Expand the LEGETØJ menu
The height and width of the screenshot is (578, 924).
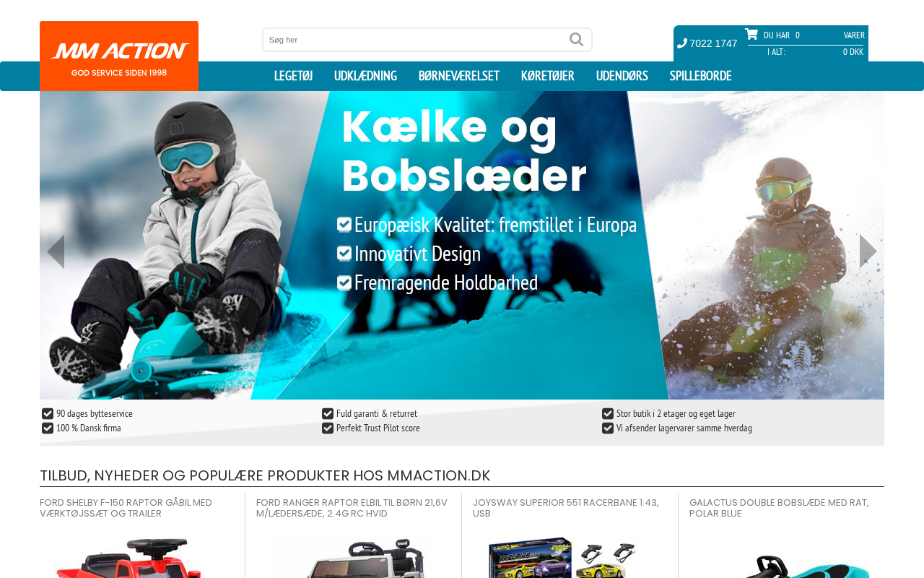[293, 76]
